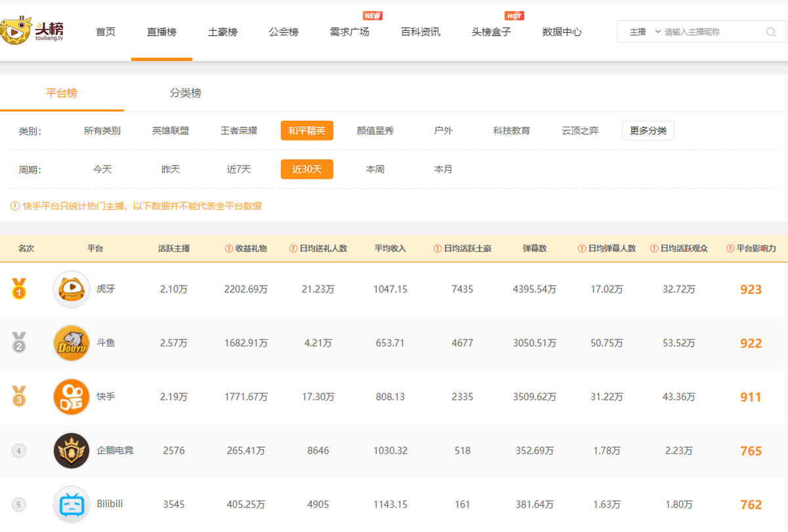
Task: Click the Douyu platform logo icon
Action: (x=71, y=343)
